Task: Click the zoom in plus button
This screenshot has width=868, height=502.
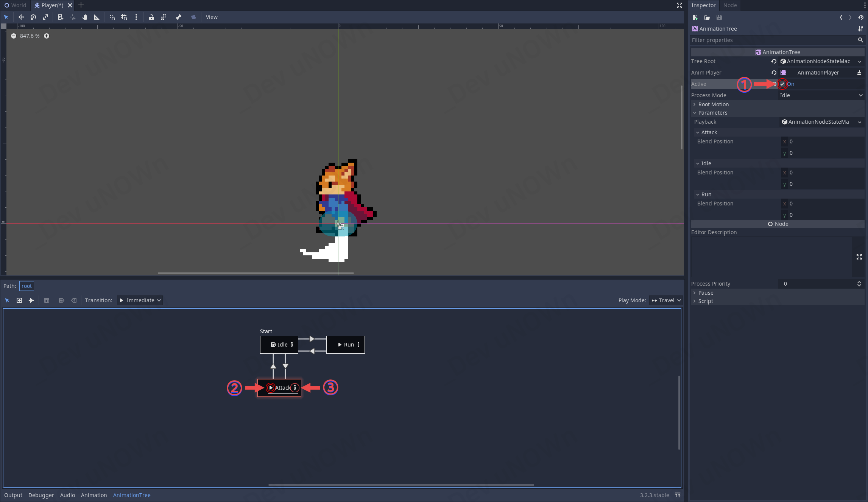Action: pos(47,36)
